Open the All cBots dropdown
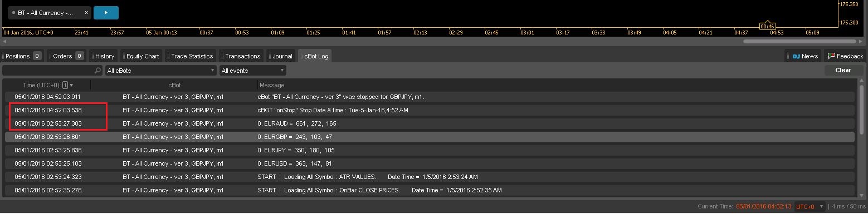This screenshot has width=868, height=214. [160, 71]
